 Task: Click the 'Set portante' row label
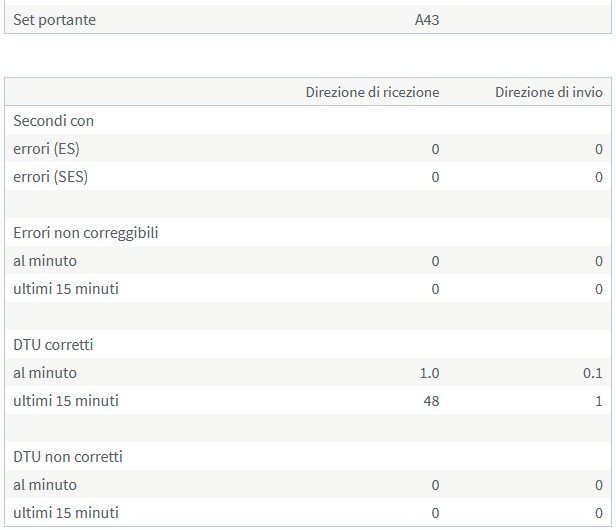[x=54, y=19]
